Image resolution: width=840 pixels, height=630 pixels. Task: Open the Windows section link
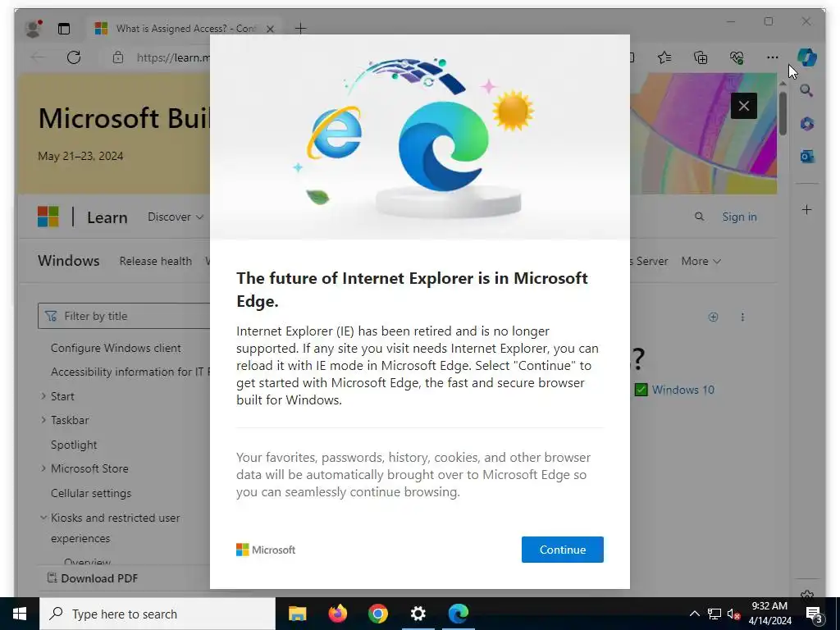69,261
